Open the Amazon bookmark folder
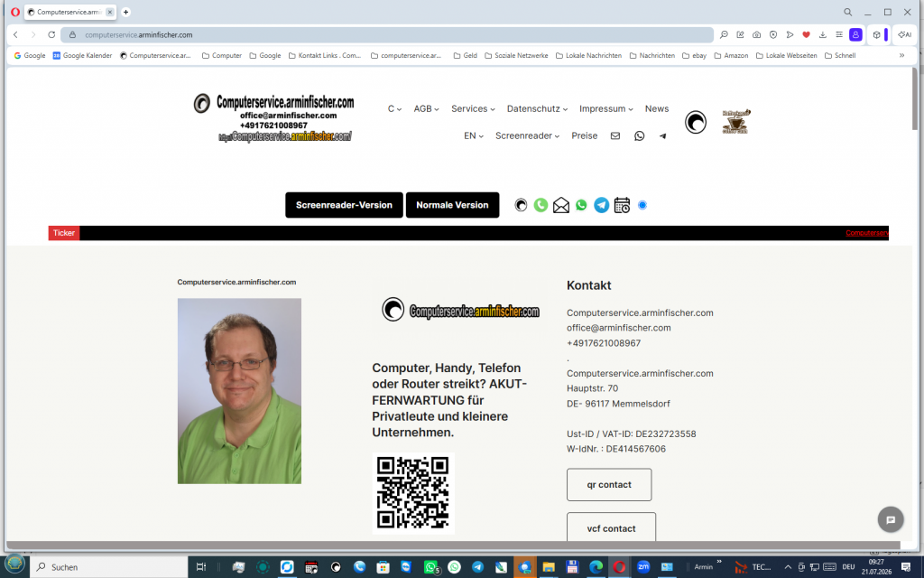The height and width of the screenshot is (578, 924). click(x=731, y=55)
